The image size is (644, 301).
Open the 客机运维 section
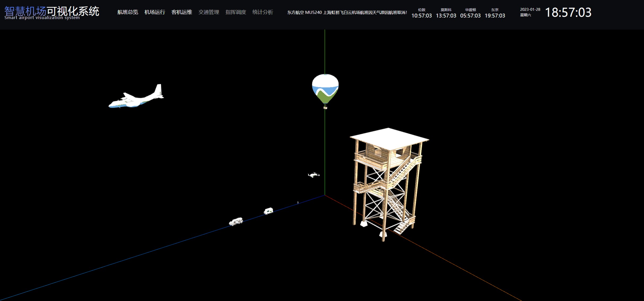tap(182, 12)
